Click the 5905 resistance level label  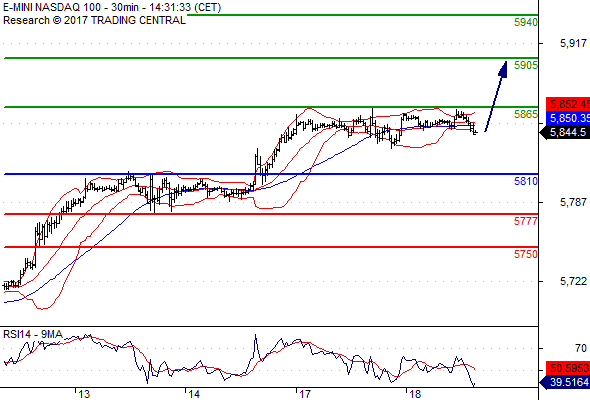tap(526, 65)
